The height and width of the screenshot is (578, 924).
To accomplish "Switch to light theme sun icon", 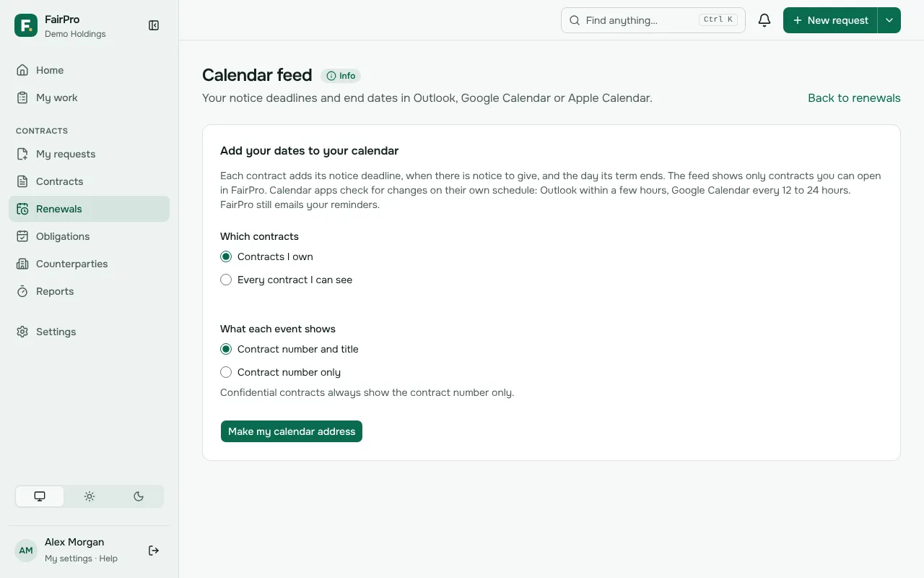I will pos(90,496).
